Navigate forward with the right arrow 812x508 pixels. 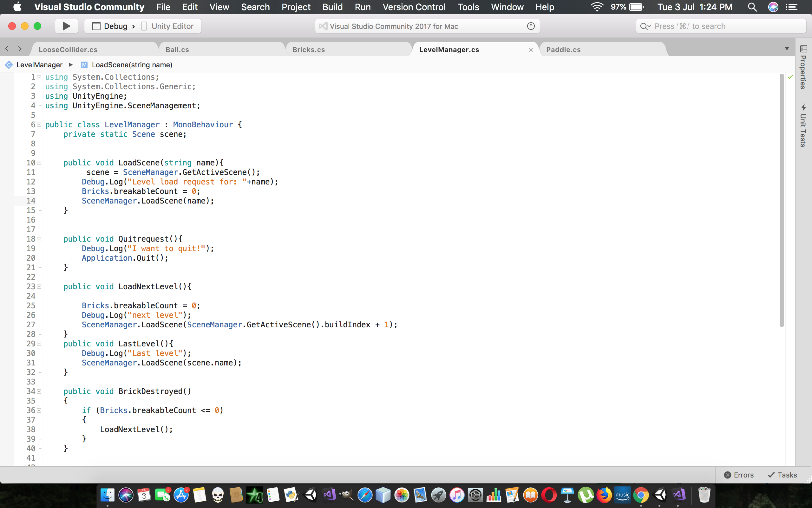pos(20,49)
